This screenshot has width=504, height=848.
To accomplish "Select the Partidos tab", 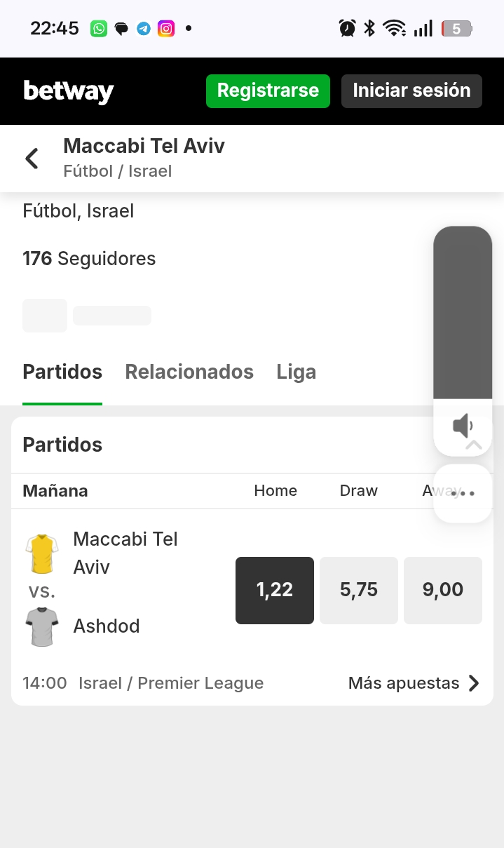I will [62, 372].
